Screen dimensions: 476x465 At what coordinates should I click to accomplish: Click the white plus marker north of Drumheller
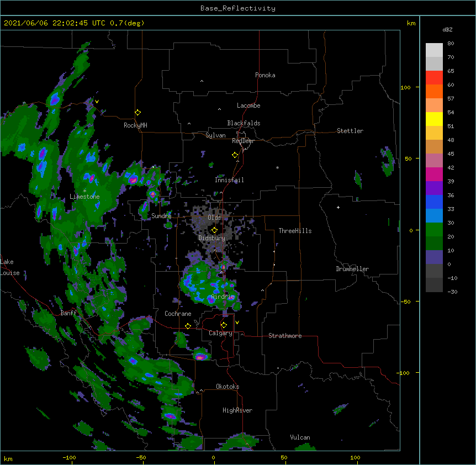[x=338, y=207]
